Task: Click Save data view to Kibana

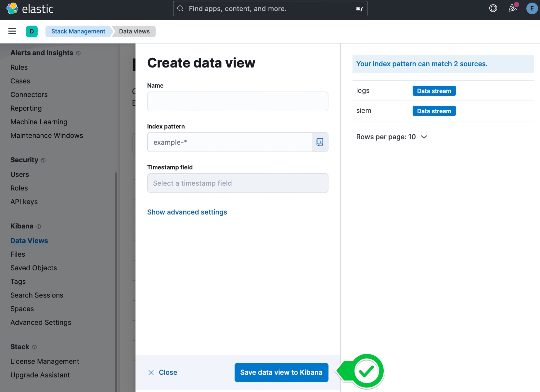Action: 281,372
